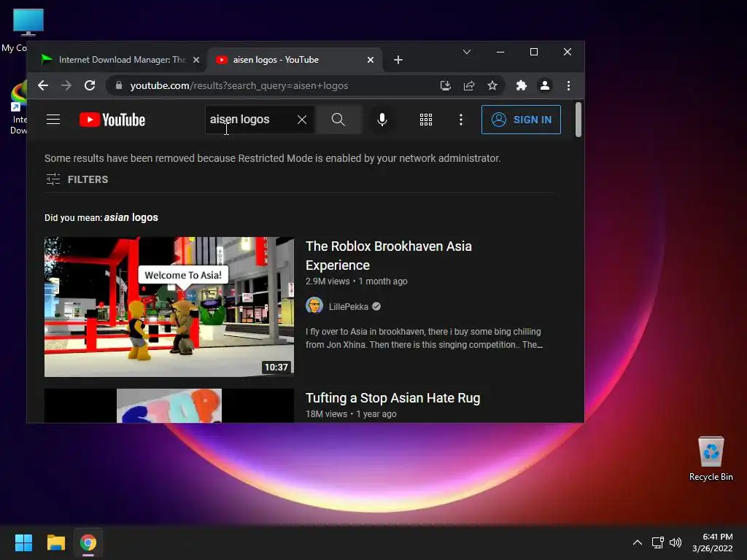Go to YouTube home via the logo
This screenshot has height=560, width=747.
pyautogui.click(x=112, y=120)
